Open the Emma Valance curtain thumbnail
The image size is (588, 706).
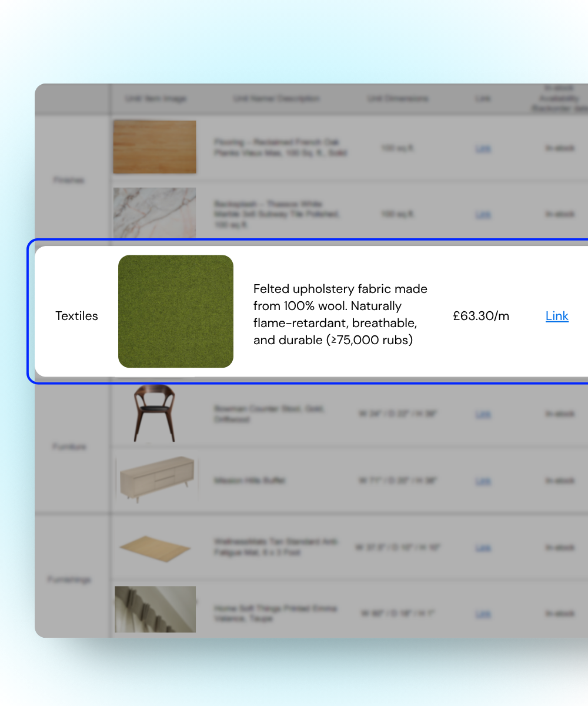pos(155,609)
